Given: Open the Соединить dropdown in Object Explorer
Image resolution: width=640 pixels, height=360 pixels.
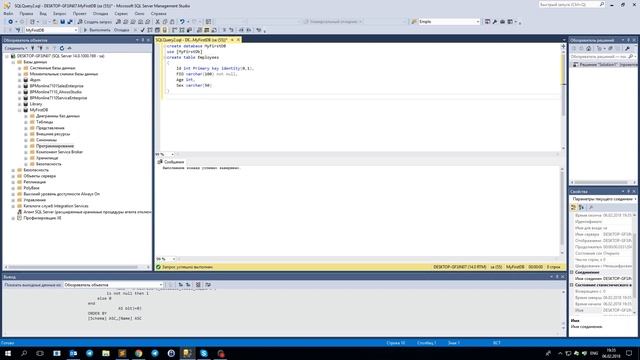Looking at the screenshot, I should [x=16, y=48].
